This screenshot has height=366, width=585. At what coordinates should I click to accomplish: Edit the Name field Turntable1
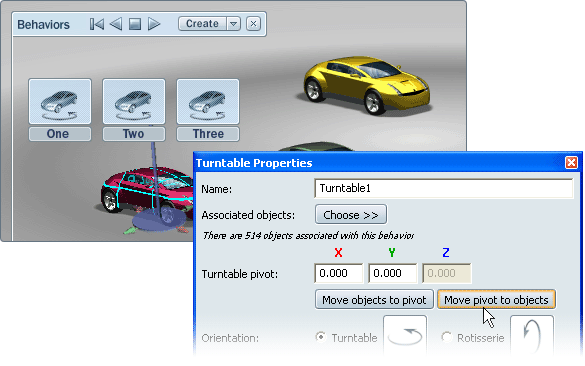point(444,188)
